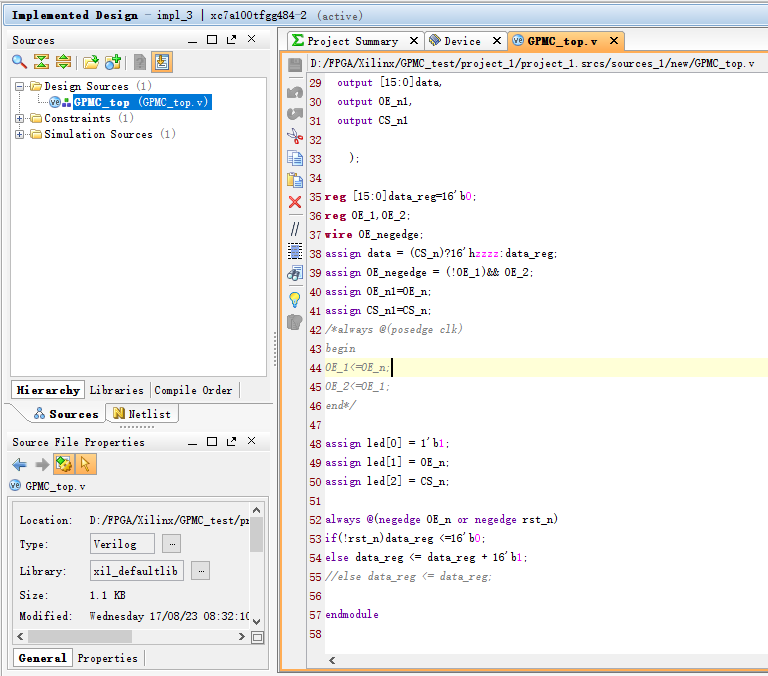Click the Toggle Line Comments slash icon

click(295, 229)
